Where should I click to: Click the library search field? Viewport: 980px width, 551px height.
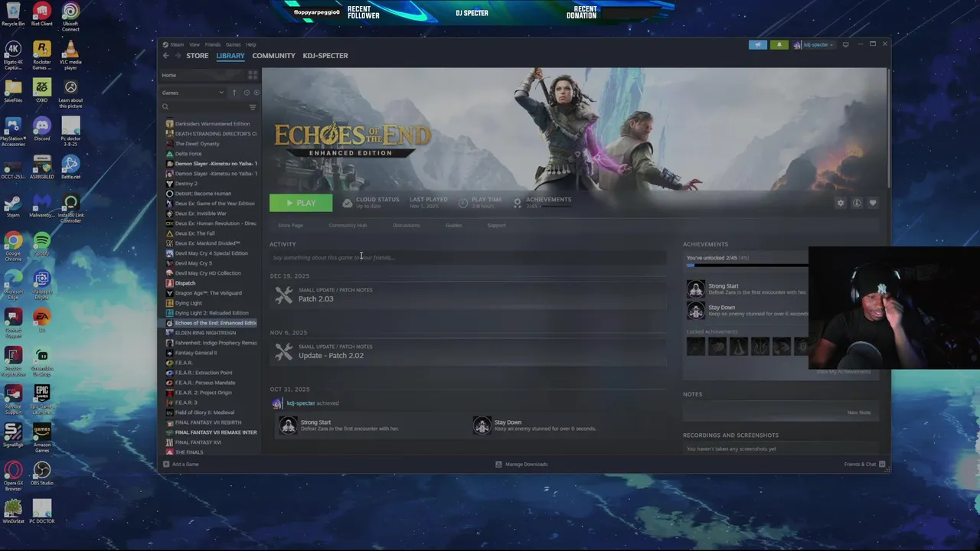[203, 107]
